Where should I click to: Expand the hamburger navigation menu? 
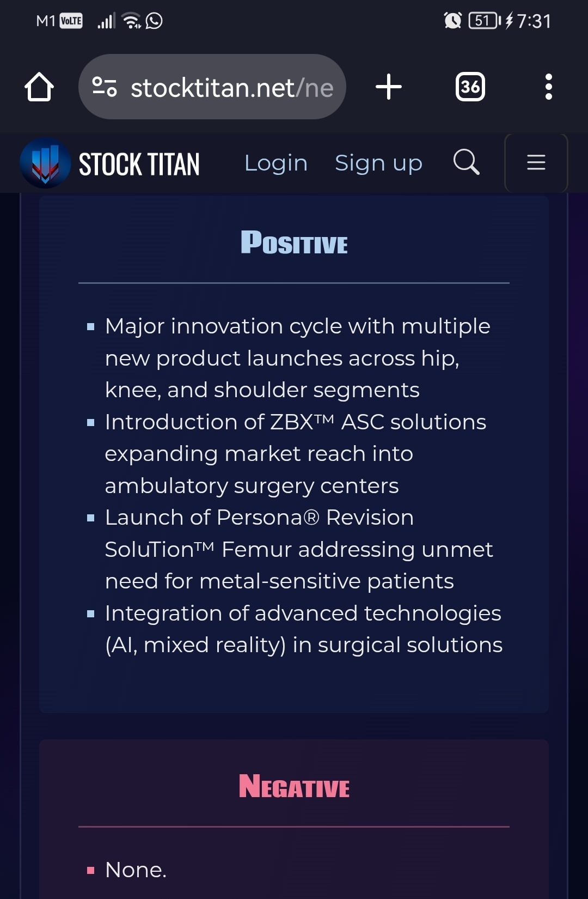[x=536, y=162]
